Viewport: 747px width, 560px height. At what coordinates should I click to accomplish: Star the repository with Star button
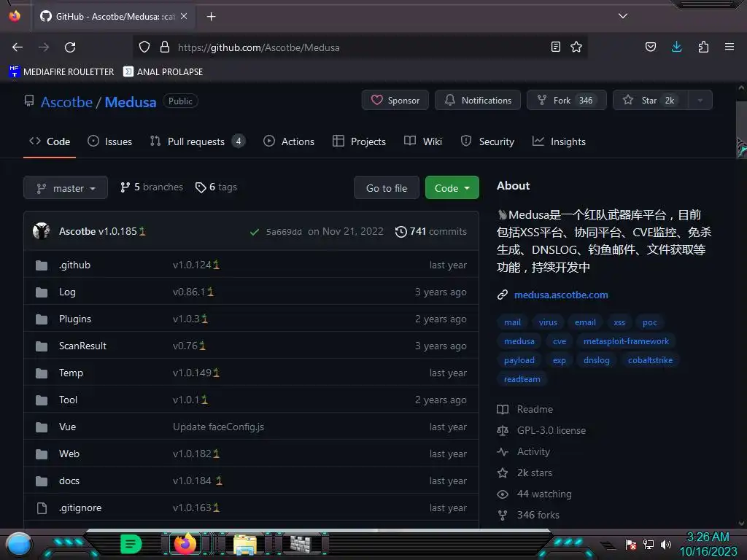pyautogui.click(x=650, y=100)
